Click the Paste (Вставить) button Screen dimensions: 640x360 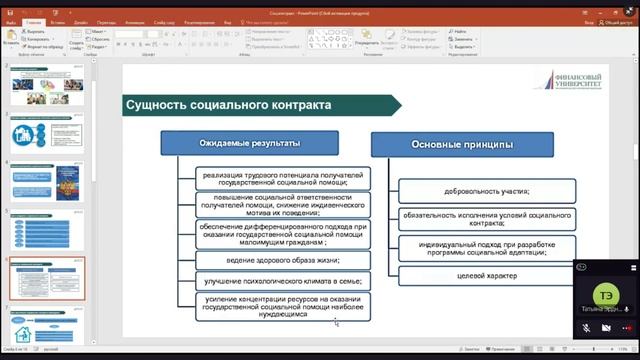[x=11, y=38]
